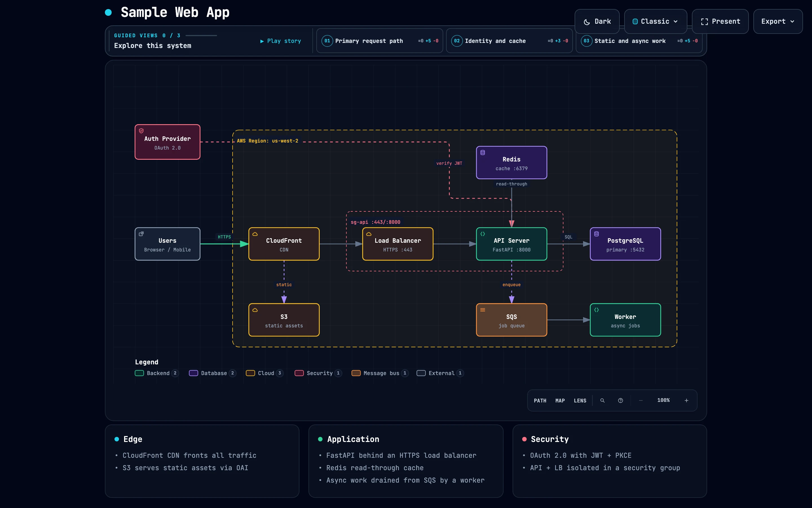
Task: Click the code icon on Worker node
Action: [596, 310]
